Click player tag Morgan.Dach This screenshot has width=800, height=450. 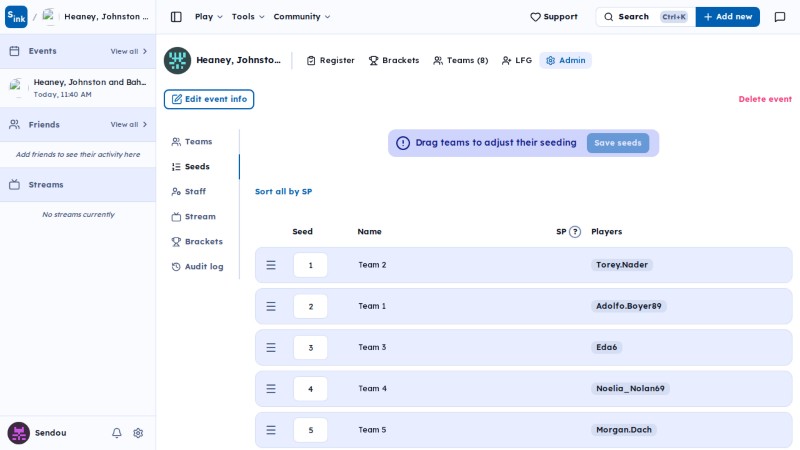click(624, 430)
